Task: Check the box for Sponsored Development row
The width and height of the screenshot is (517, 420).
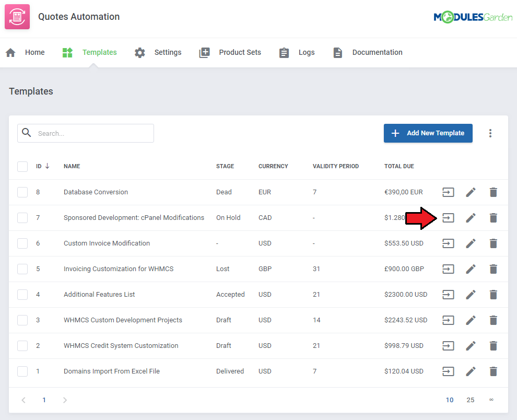Action: point(22,218)
